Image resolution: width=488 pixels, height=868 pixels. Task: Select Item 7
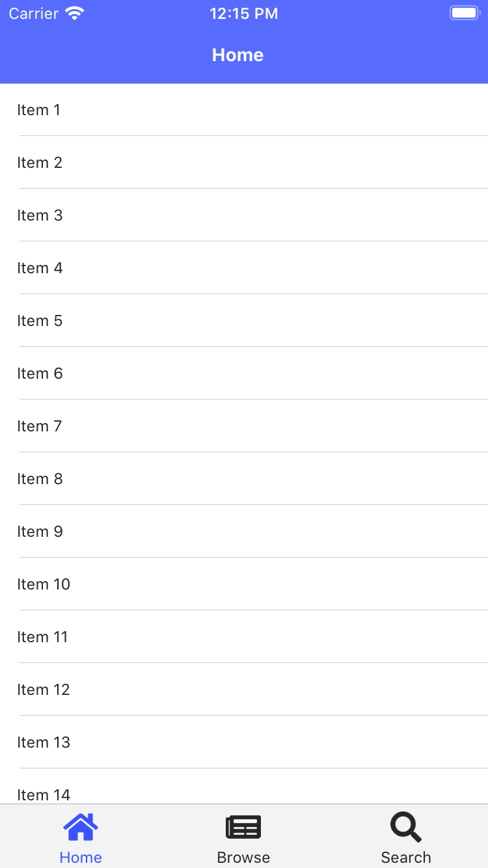(244, 426)
